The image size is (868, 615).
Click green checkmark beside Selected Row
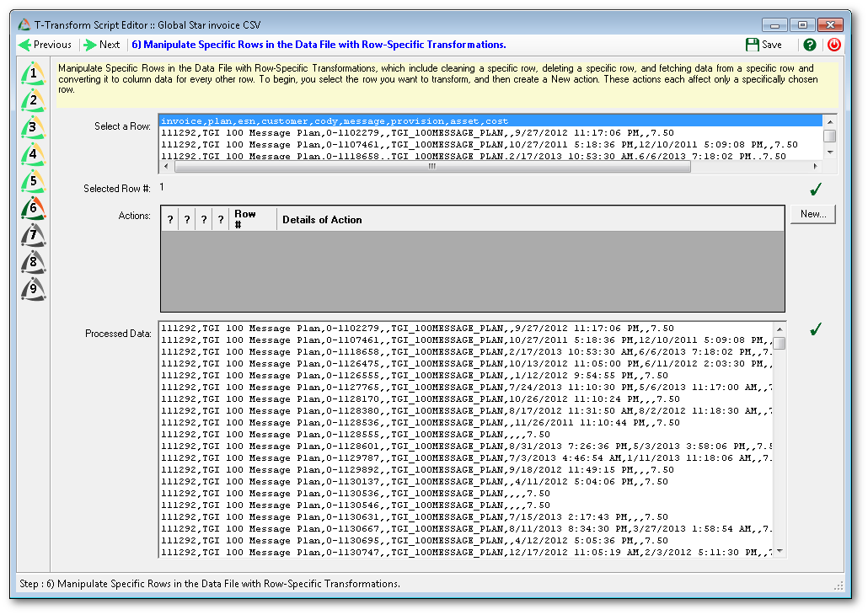pyautogui.click(x=816, y=190)
